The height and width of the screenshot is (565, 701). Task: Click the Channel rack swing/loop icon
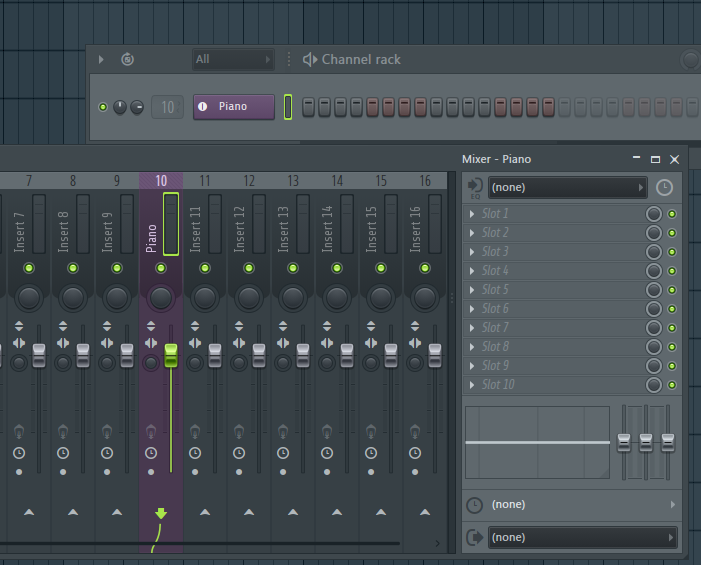tap(127, 59)
